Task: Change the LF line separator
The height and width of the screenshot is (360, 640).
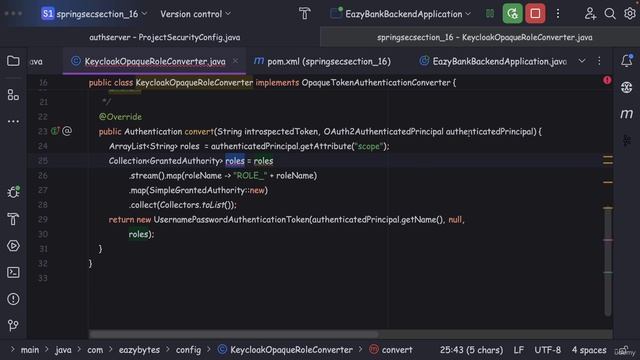Action: [x=518, y=350]
